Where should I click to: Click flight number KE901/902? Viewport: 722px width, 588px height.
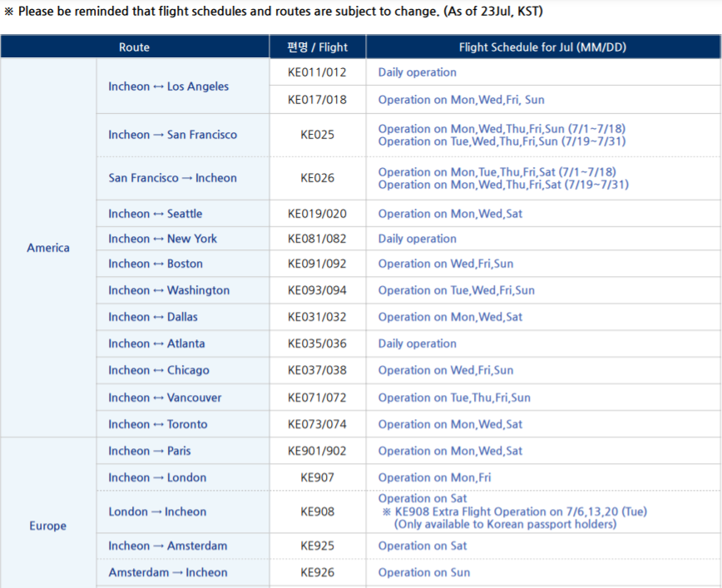point(317,451)
